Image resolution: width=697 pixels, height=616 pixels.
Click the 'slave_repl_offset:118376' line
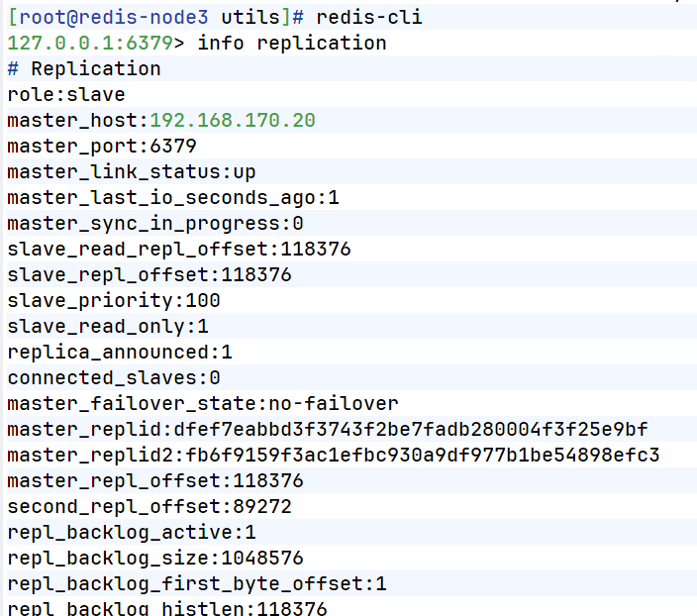(x=149, y=275)
